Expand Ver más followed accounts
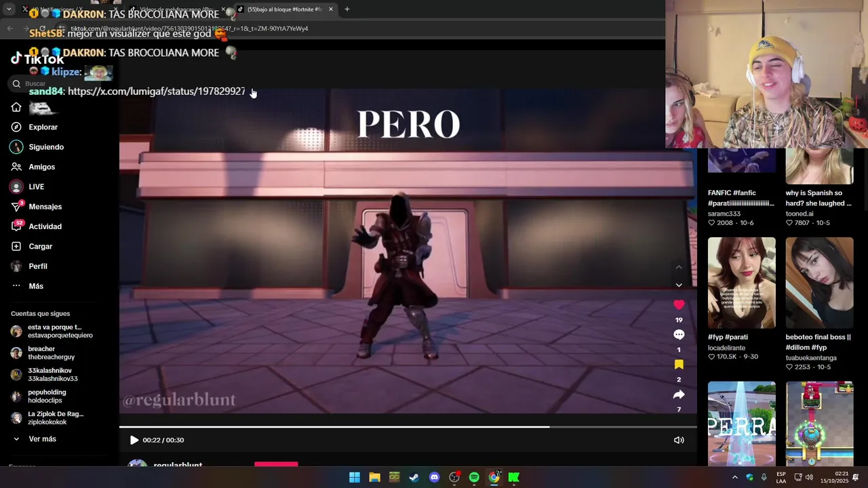The image size is (868, 488). point(34,439)
